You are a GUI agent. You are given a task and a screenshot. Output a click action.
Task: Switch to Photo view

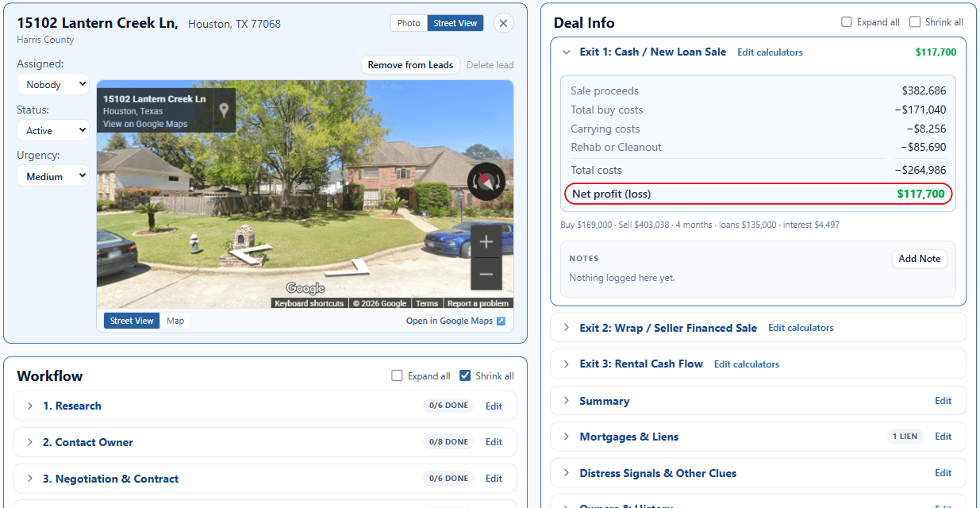coord(409,23)
